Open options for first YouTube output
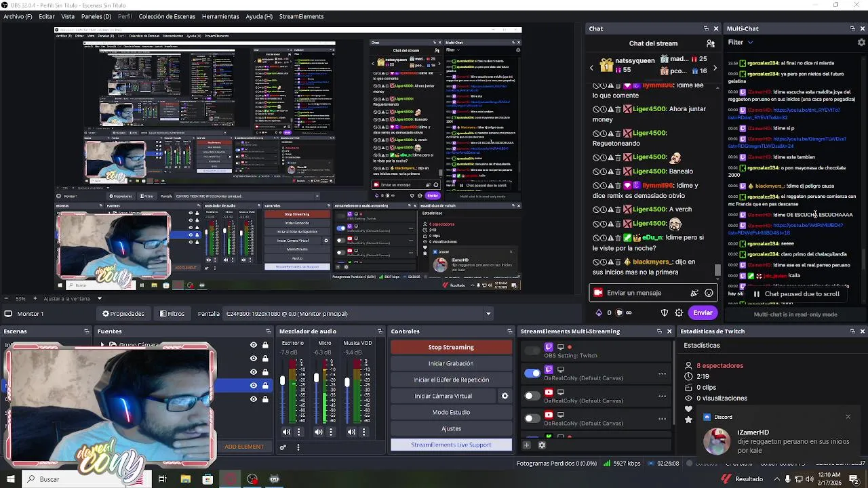The image size is (868, 488). click(662, 396)
